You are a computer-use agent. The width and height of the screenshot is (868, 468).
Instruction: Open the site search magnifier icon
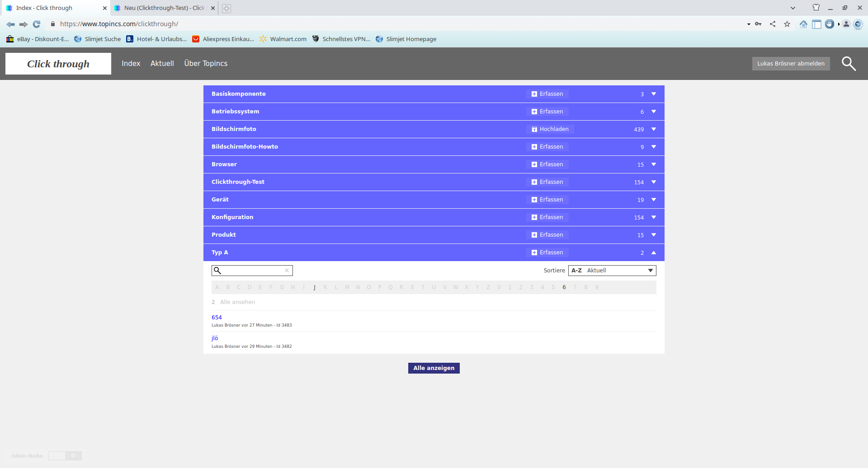click(x=849, y=64)
